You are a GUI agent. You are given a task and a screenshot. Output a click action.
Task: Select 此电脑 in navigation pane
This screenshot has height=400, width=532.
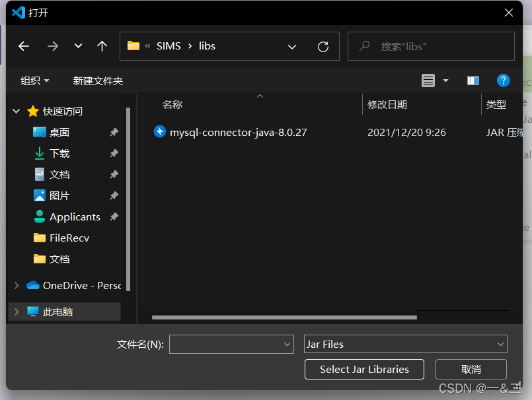click(x=57, y=312)
